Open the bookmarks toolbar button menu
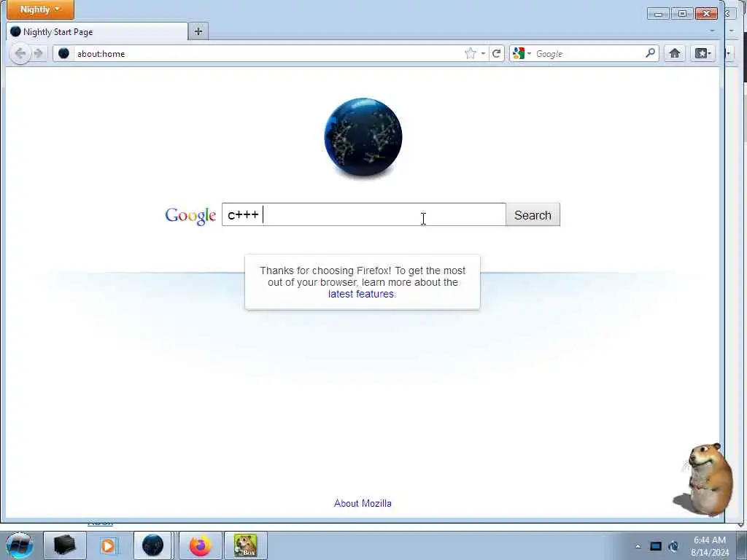This screenshot has width=747, height=560. (703, 53)
